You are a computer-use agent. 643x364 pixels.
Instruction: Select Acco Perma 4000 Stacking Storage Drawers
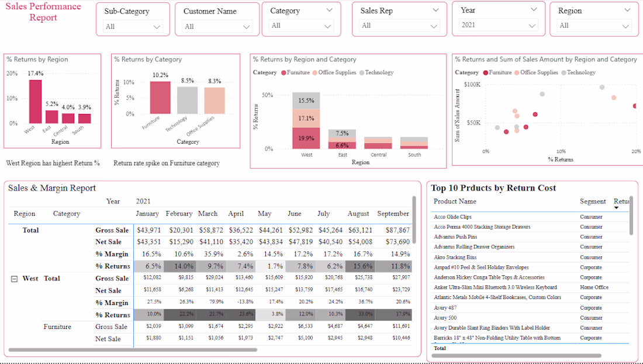[x=530, y=227]
